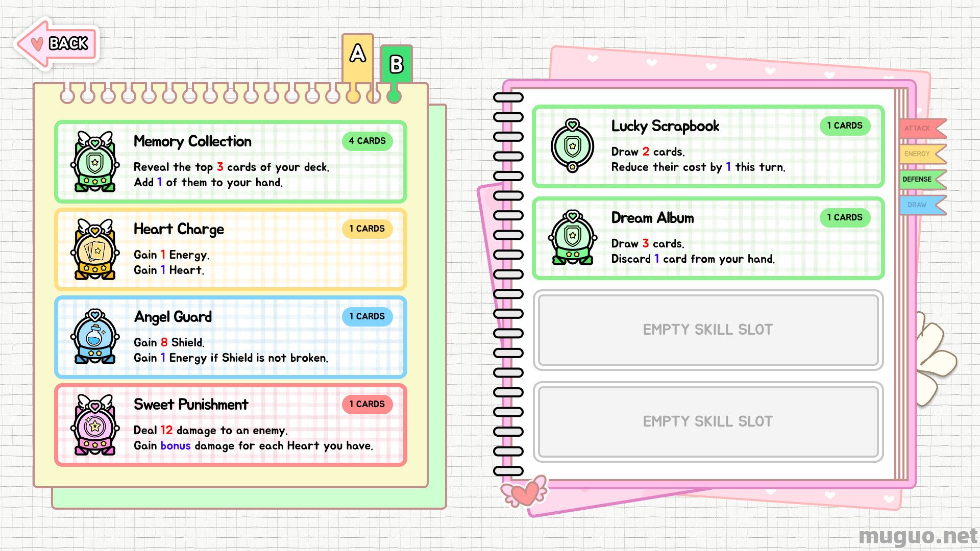Click the Memory Collection 4 CARDS badge
Viewport: 980px width, 551px height.
coord(367,141)
